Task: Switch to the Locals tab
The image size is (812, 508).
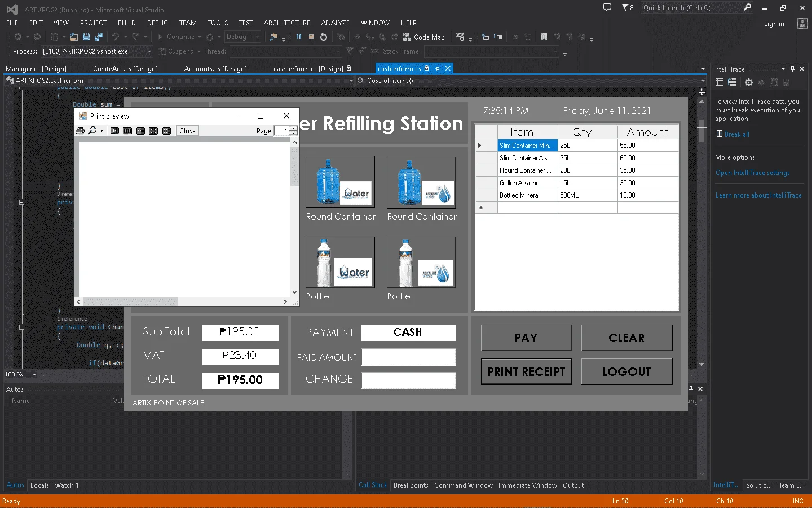Action: click(x=39, y=485)
